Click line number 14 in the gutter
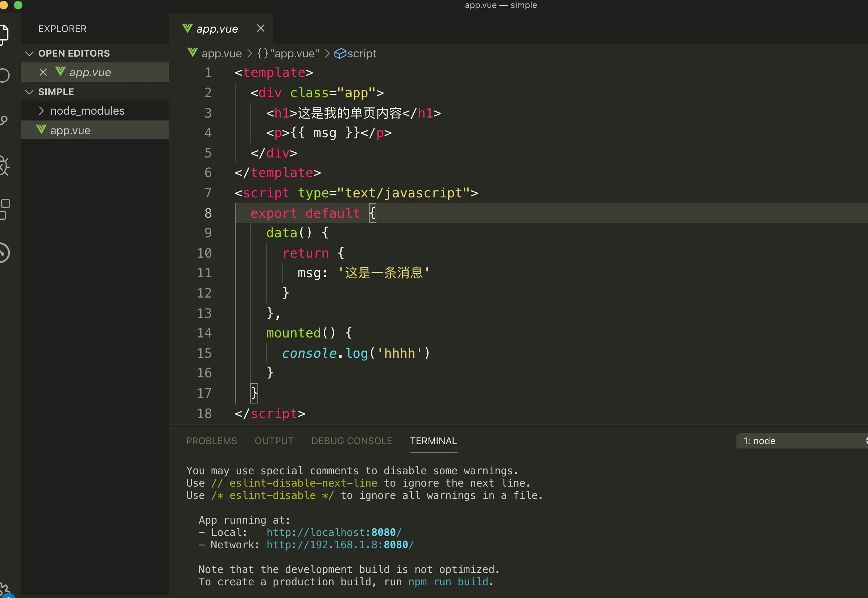The width and height of the screenshot is (868, 598). click(x=204, y=333)
